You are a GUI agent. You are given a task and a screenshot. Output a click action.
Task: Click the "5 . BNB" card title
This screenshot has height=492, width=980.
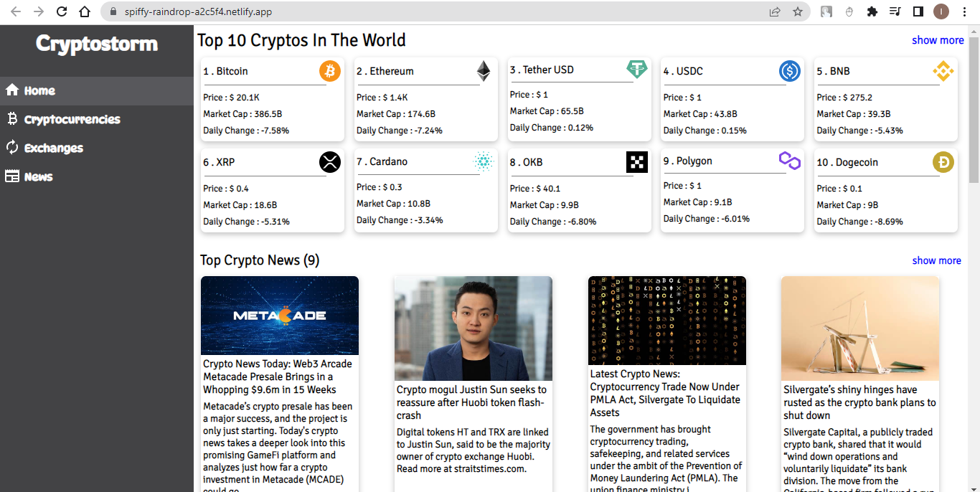click(834, 71)
